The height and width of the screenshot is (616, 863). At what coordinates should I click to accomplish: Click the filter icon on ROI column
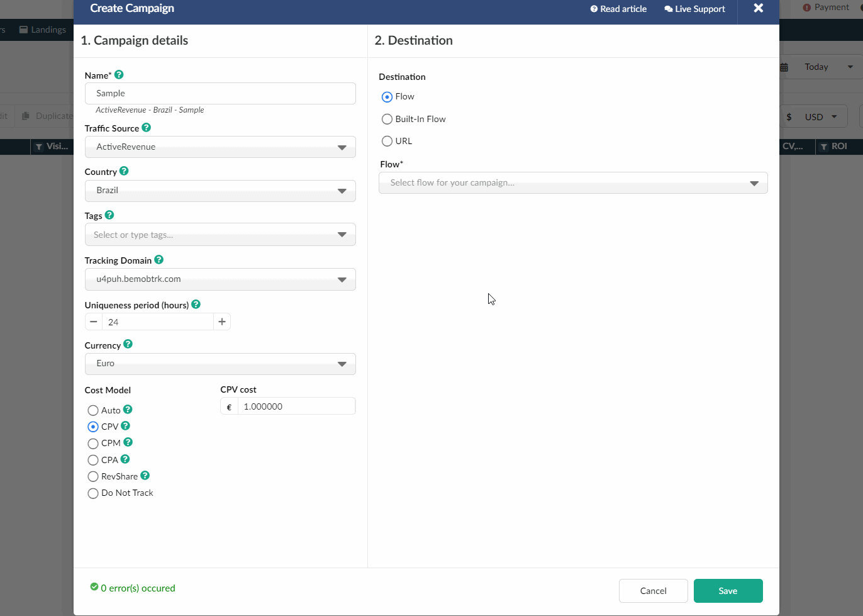[824, 147]
